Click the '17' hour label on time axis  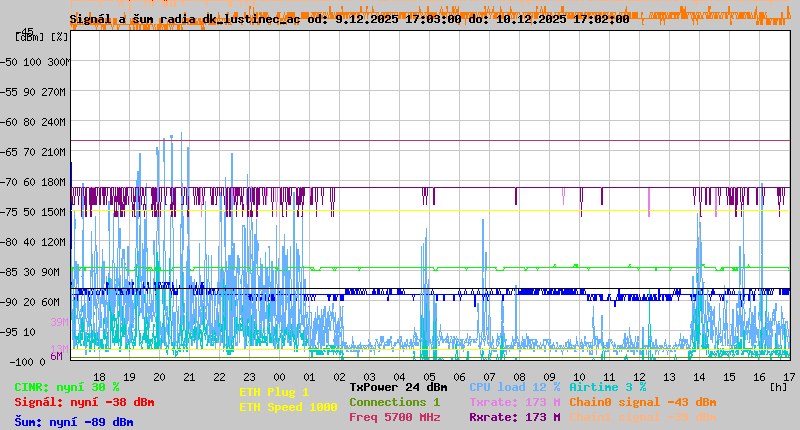pos(789,377)
